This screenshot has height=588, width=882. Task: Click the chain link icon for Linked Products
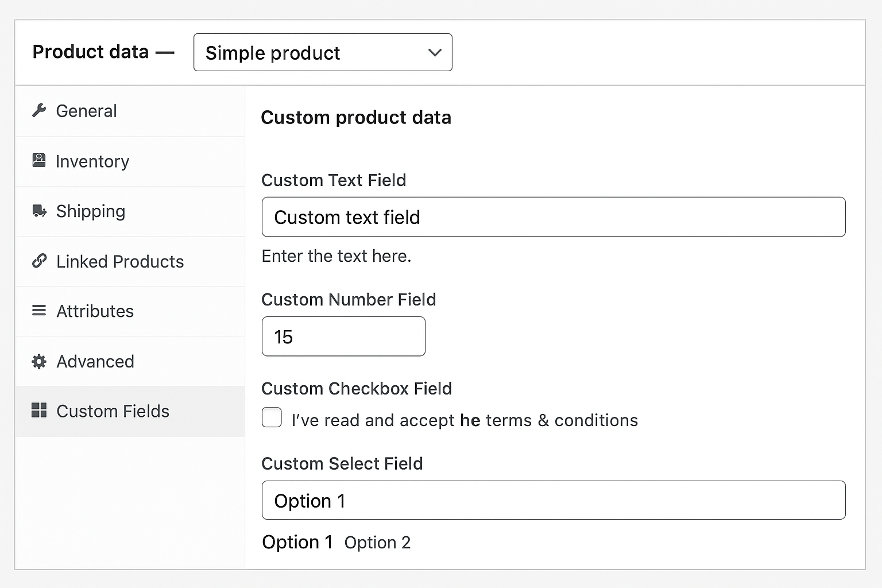click(x=39, y=261)
